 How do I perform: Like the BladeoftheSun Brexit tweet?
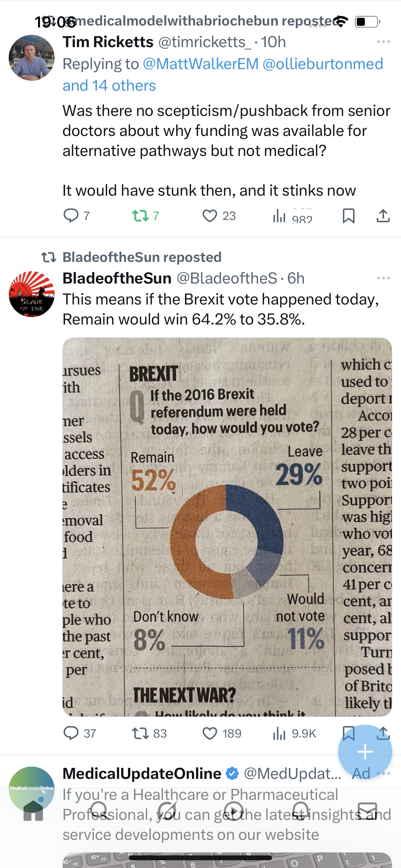pos(210,733)
